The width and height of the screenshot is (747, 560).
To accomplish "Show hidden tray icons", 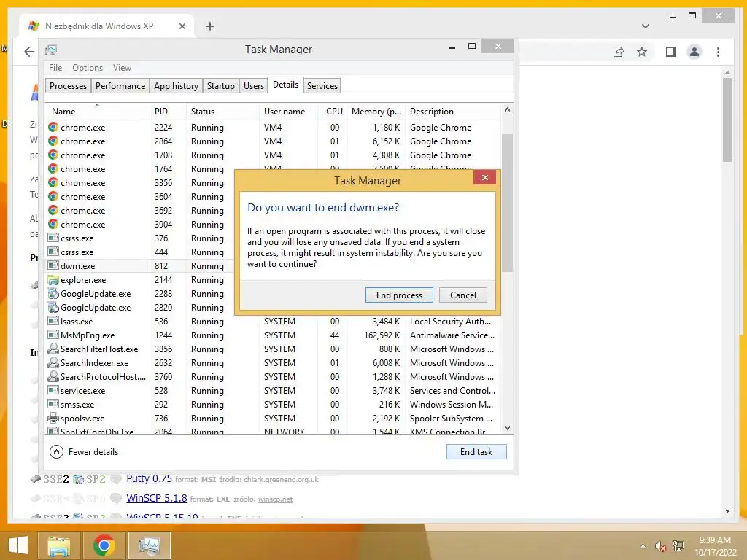I will [x=643, y=546].
